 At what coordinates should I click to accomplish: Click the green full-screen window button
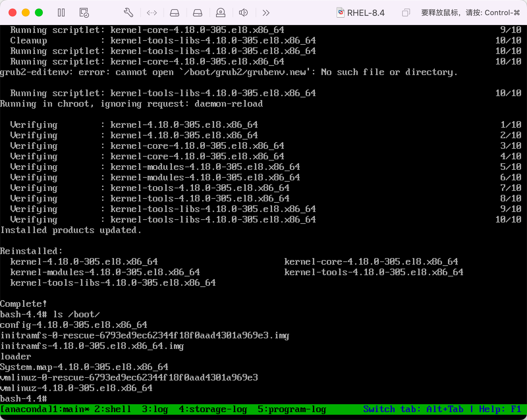(x=39, y=13)
